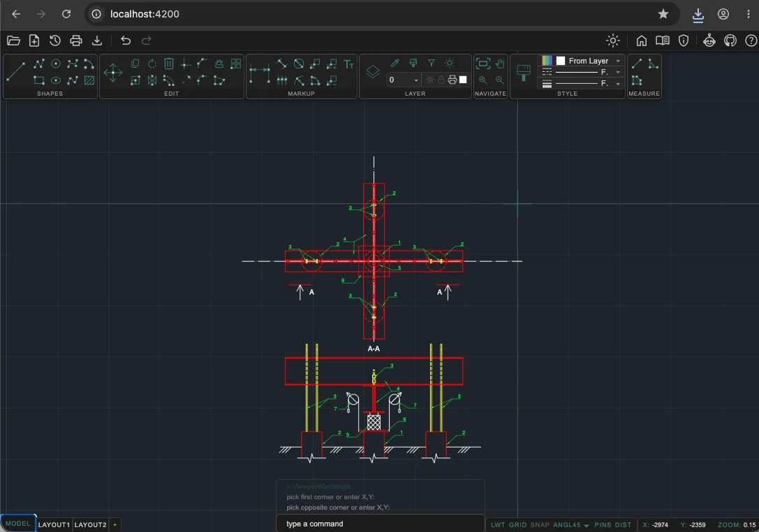
Task: Select the Rectangle tool
Action: tap(39, 80)
